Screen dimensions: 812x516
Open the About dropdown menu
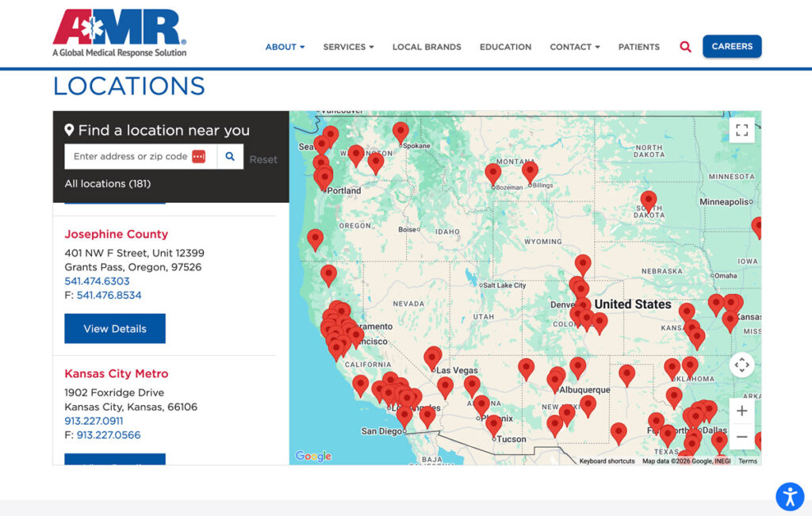click(x=285, y=47)
